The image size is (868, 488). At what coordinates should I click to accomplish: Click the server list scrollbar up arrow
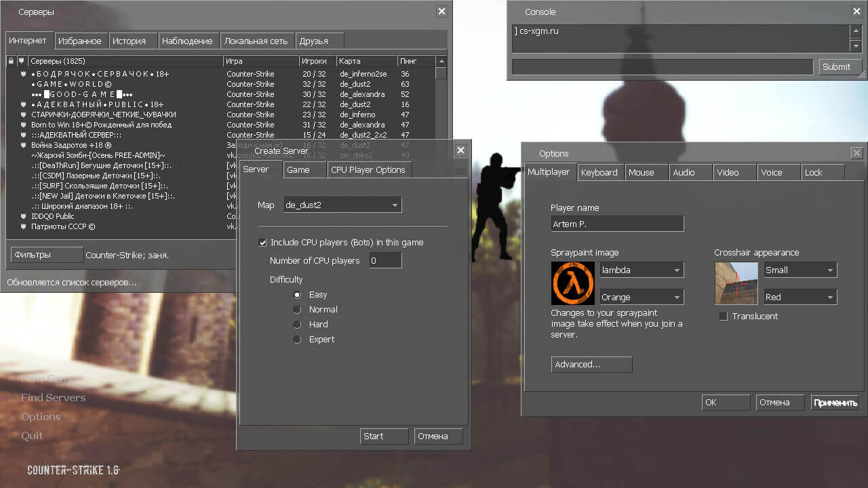point(441,62)
